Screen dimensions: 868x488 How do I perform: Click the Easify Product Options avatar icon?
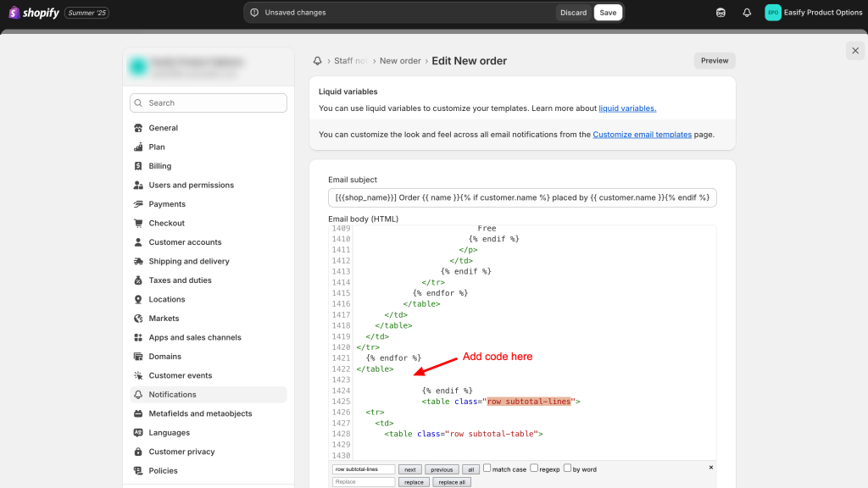[x=773, y=12]
